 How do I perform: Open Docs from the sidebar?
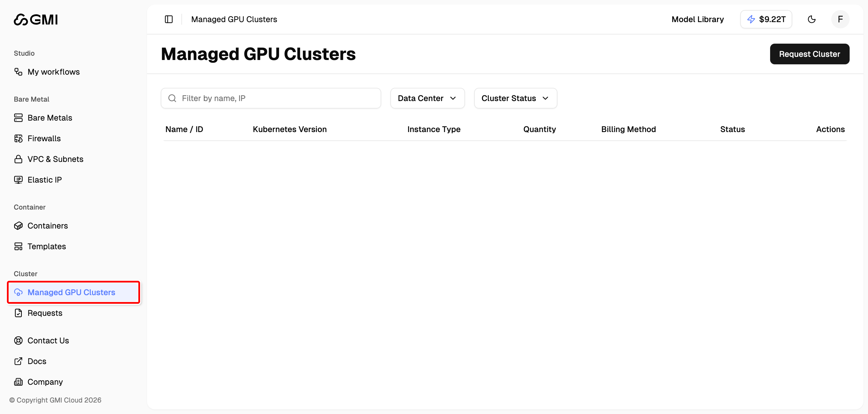pos(37,361)
